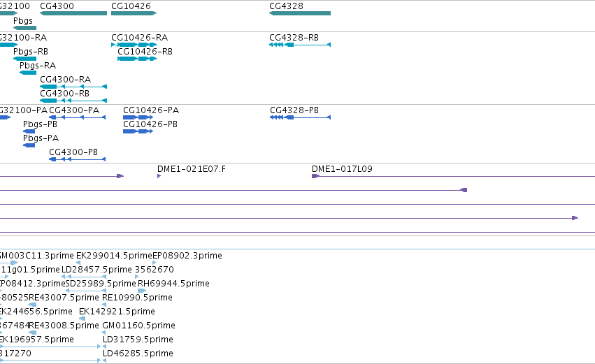Open protein CG10426-PB
The width and height of the screenshot is (595, 364).
click(x=138, y=131)
